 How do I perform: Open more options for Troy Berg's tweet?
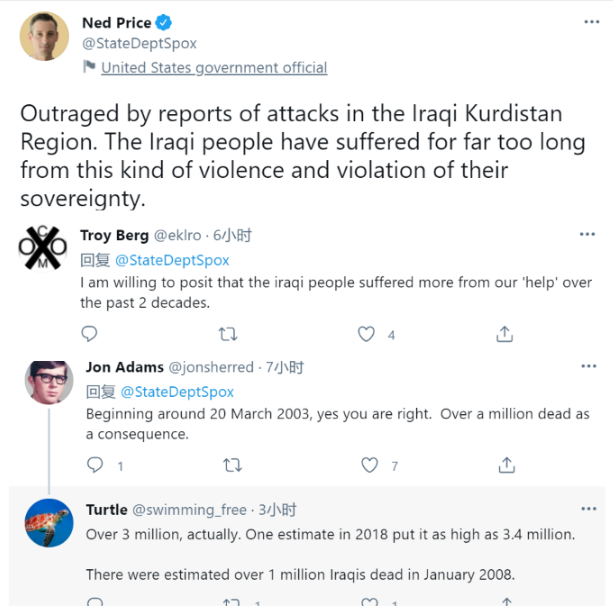[588, 235]
